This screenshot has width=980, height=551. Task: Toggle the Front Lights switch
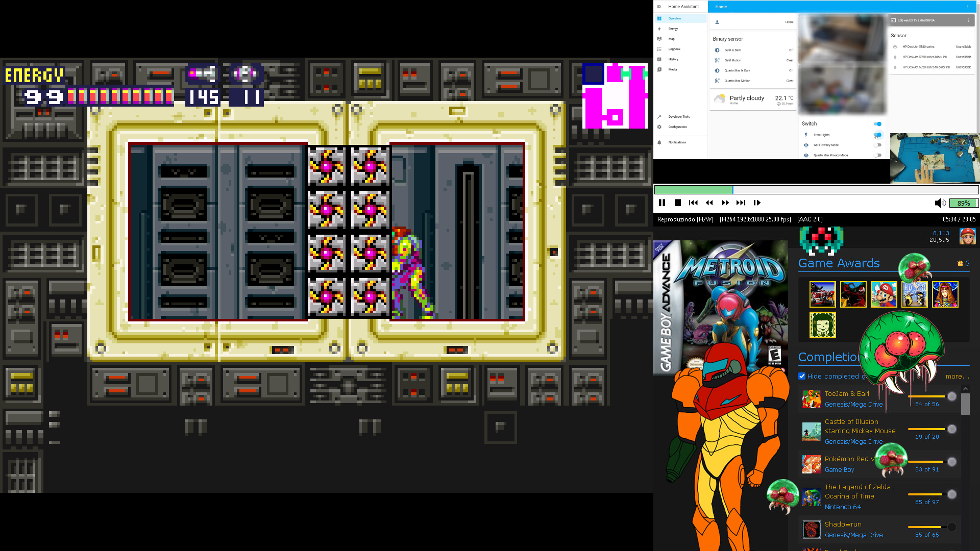pyautogui.click(x=877, y=135)
